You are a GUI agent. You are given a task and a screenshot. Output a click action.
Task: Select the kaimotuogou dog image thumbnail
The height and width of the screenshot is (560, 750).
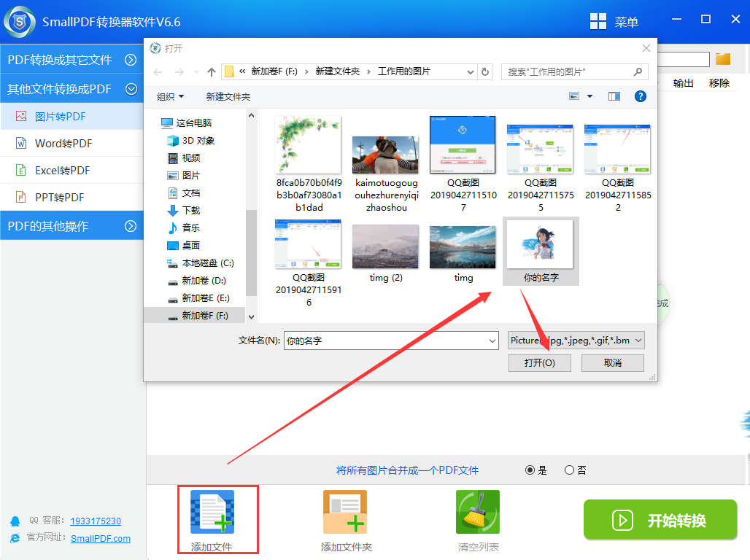point(385,155)
